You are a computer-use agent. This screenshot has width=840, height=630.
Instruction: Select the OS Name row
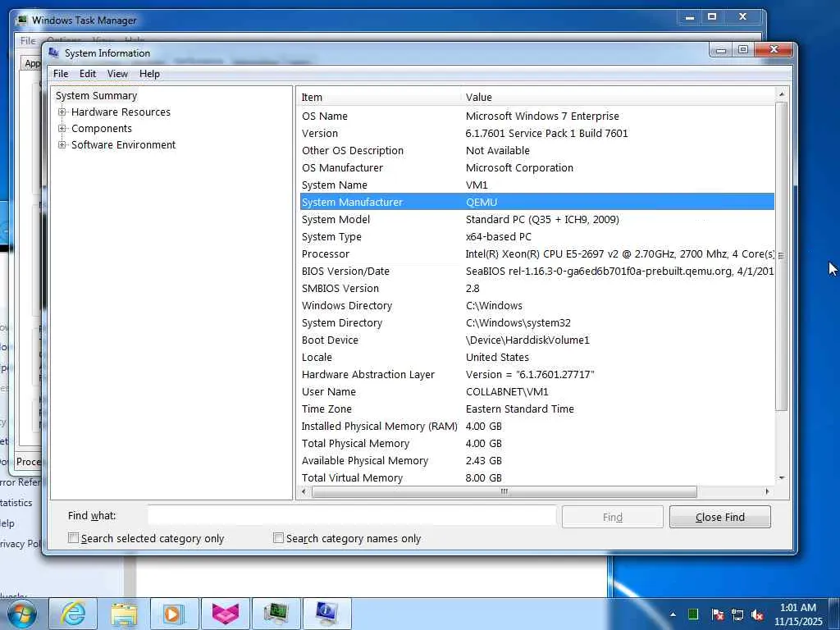point(537,116)
